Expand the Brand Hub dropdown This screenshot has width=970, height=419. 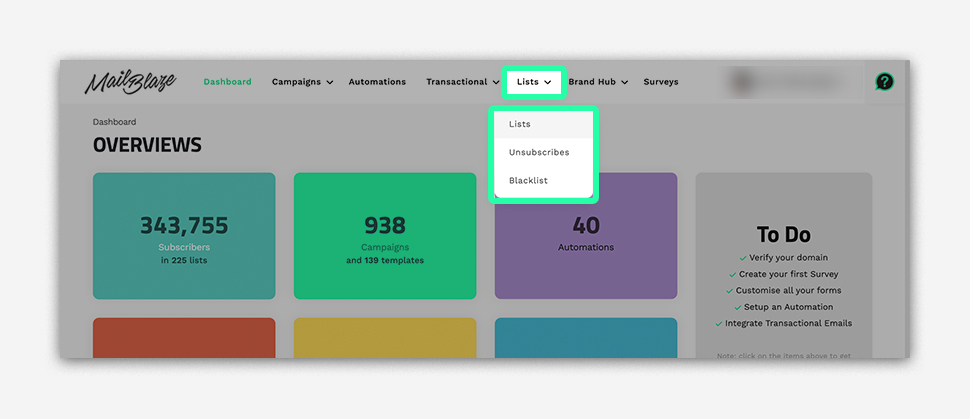coord(598,82)
